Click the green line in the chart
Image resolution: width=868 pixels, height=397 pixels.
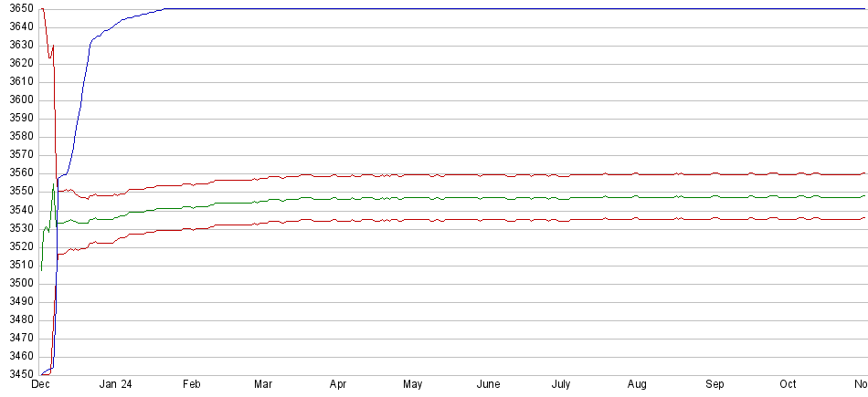click(x=457, y=198)
